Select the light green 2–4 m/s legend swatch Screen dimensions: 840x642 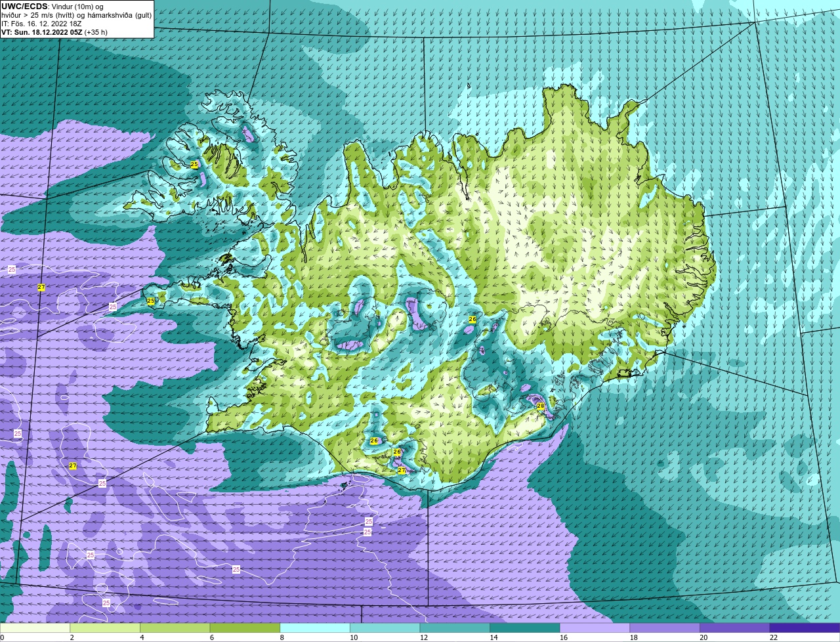(x=105, y=628)
